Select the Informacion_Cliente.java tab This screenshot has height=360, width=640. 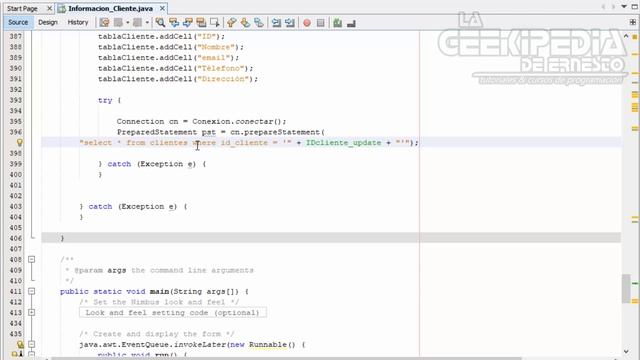(x=110, y=9)
